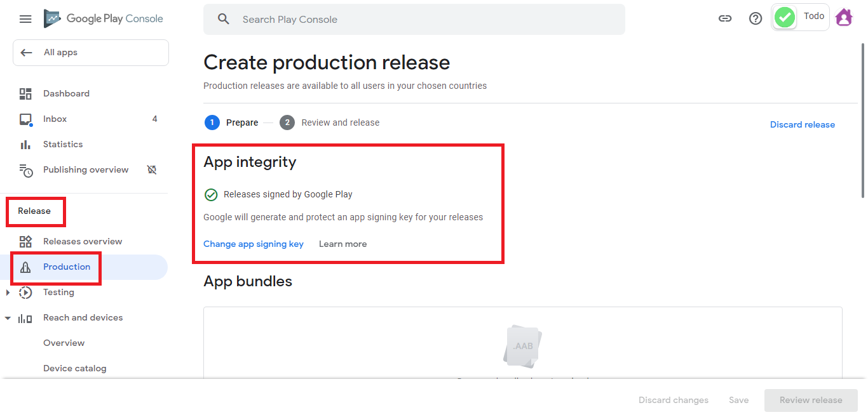
Task: Open the Production menu item
Action: pos(67,267)
